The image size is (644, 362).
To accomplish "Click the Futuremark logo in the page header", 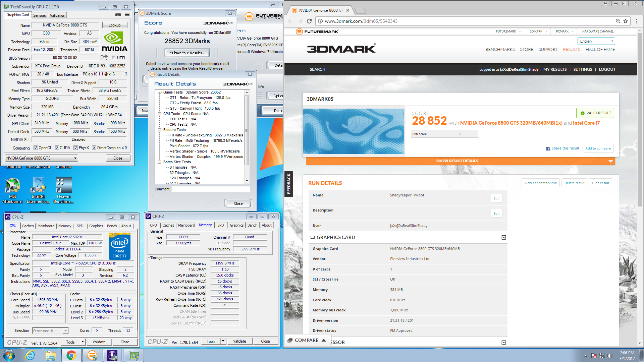I will [317, 32].
